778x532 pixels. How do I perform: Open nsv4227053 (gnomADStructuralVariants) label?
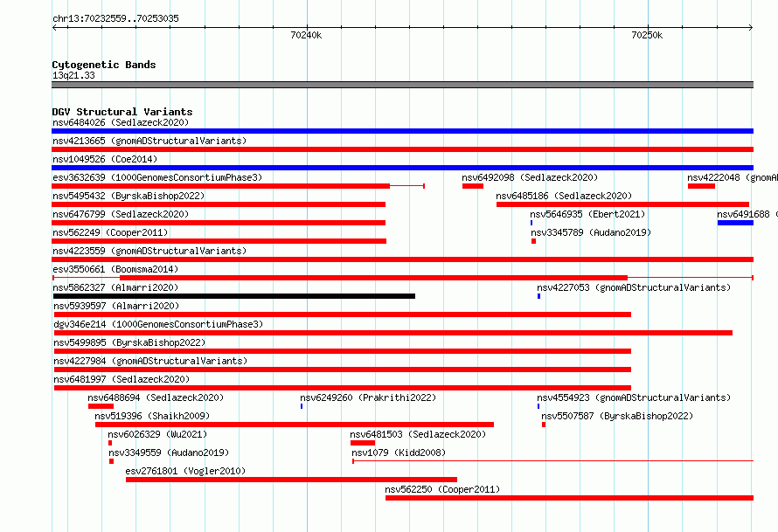point(634,287)
